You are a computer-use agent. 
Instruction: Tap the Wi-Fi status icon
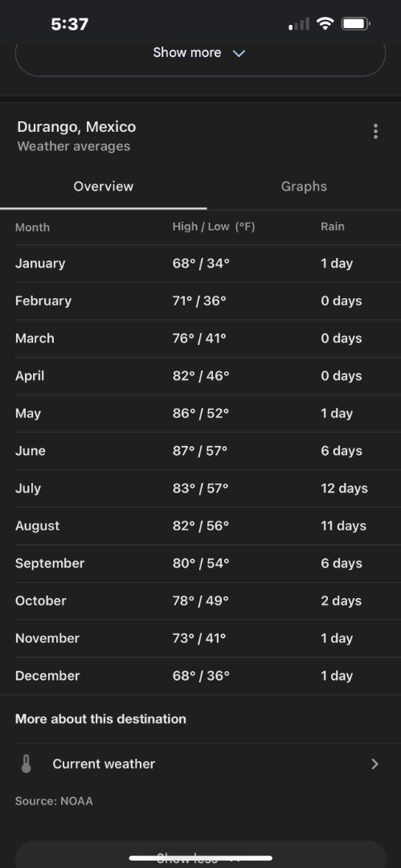[x=325, y=23]
